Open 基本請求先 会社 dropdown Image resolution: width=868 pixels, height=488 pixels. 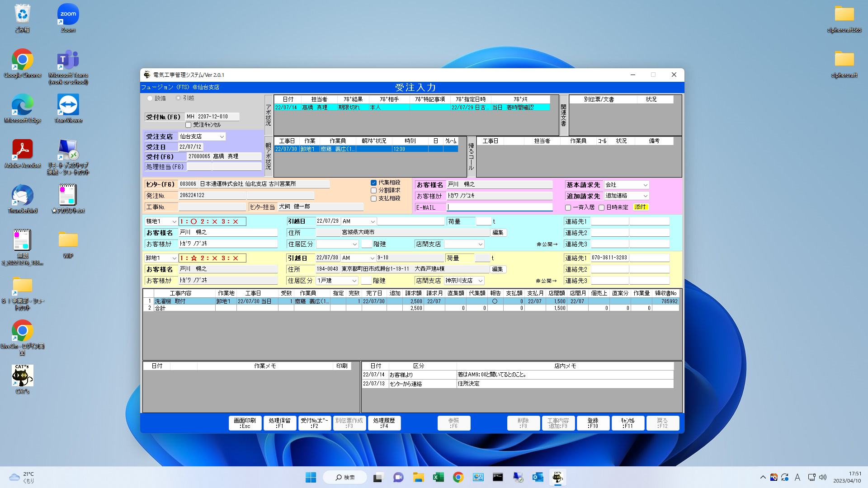[645, 185]
